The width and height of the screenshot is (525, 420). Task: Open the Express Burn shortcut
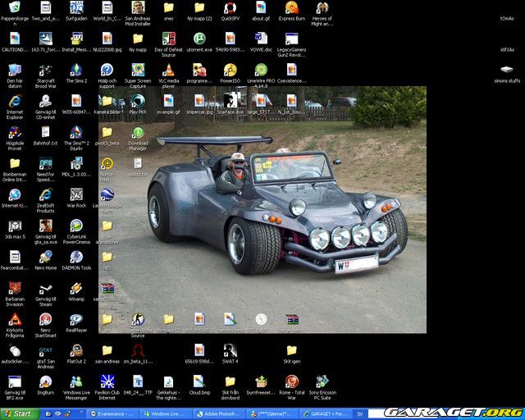(x=291, y=8)
